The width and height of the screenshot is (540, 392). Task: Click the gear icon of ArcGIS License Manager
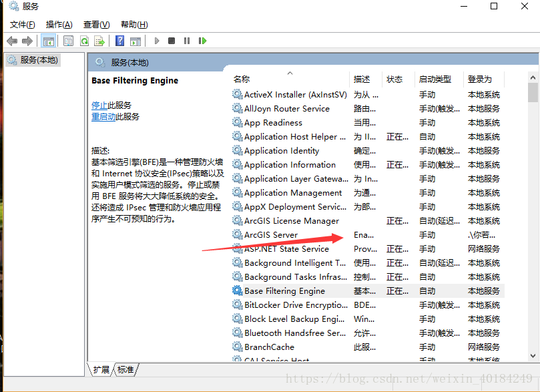pos(237,220)
